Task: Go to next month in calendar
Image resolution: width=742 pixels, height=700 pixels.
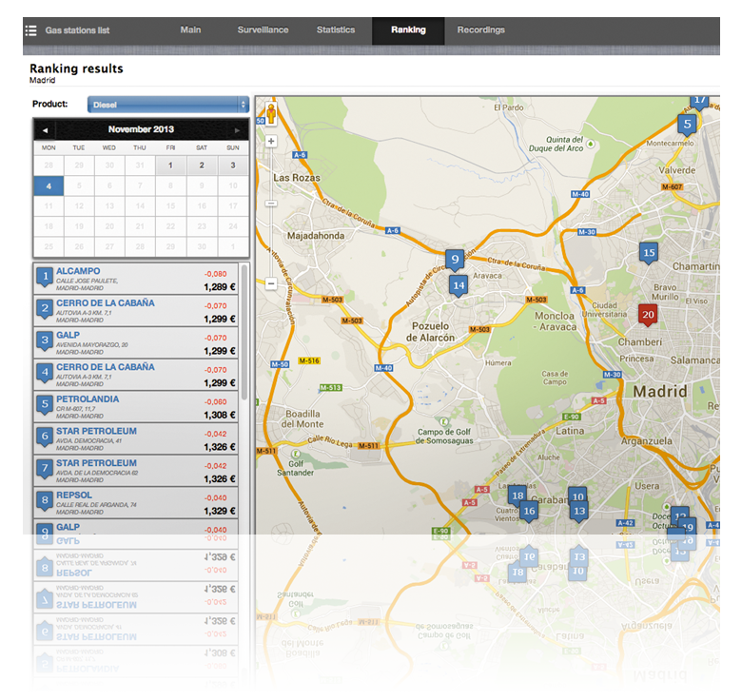Action: 237,130
